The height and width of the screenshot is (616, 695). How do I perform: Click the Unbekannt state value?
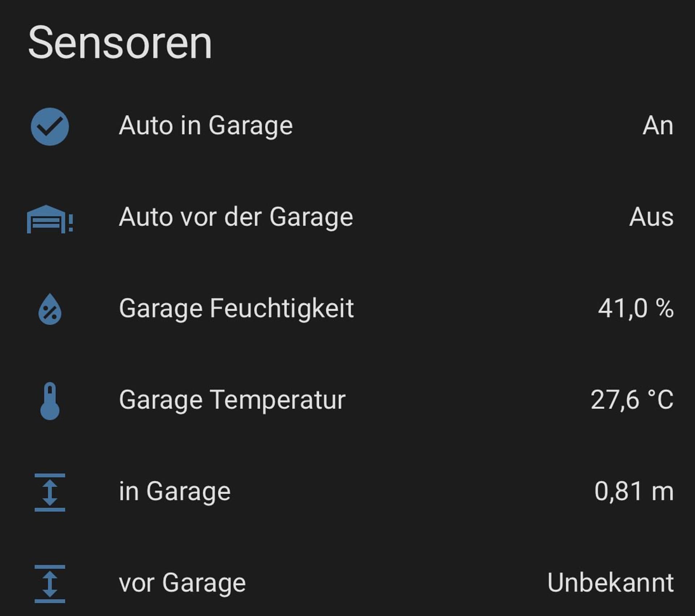610,583
